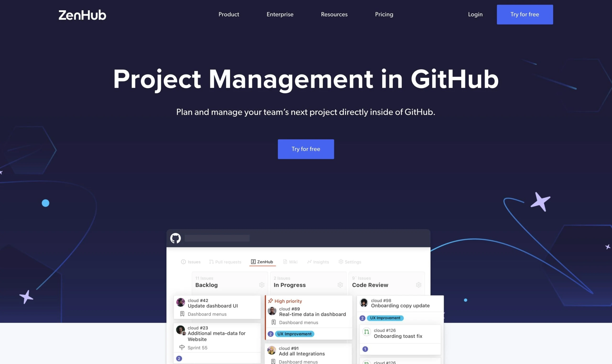Click the Issues tab icon

tap(183, 261)
